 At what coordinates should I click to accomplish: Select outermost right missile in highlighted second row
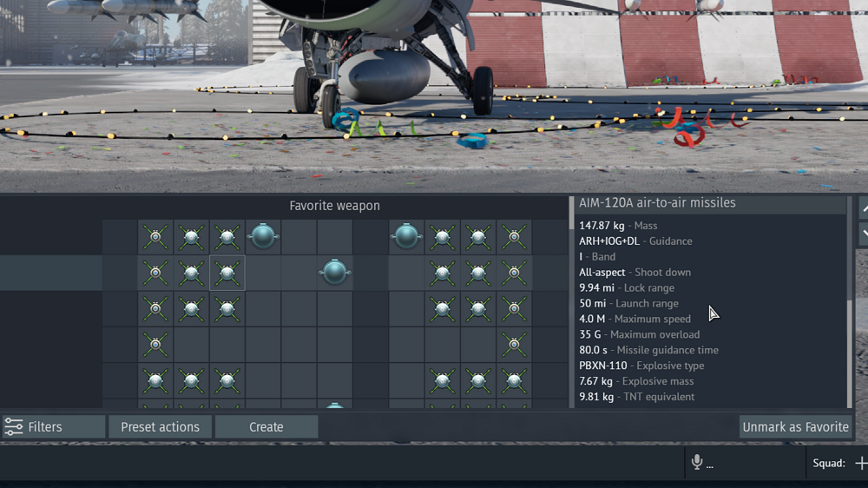(x=514, y=273)
